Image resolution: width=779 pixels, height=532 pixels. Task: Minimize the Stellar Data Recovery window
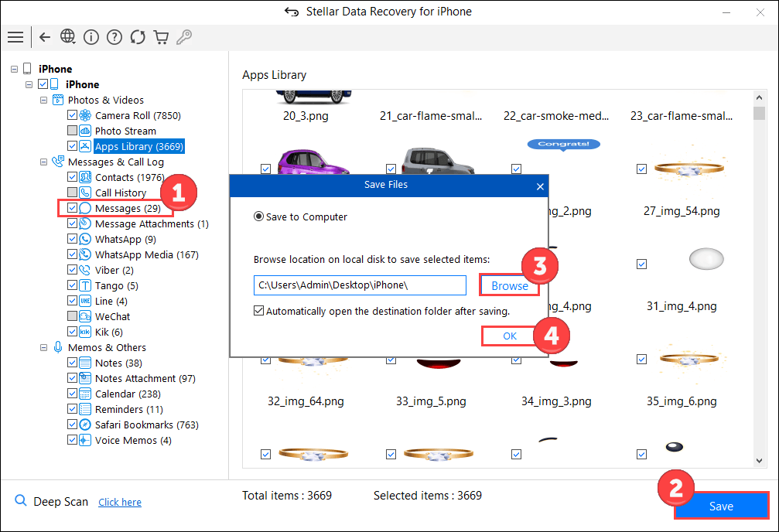(726, 12)
